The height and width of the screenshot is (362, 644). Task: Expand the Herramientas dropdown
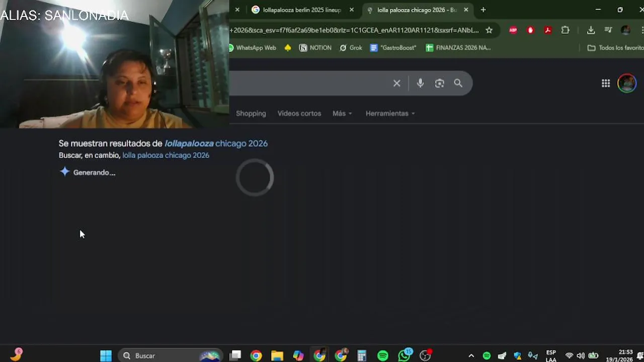pyautogui.click(x=390, y=113)
